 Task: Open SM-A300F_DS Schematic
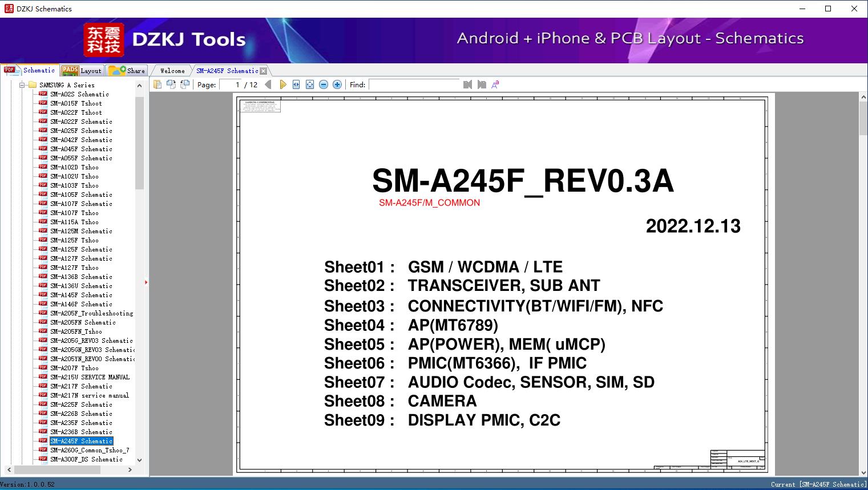(86, 459)
